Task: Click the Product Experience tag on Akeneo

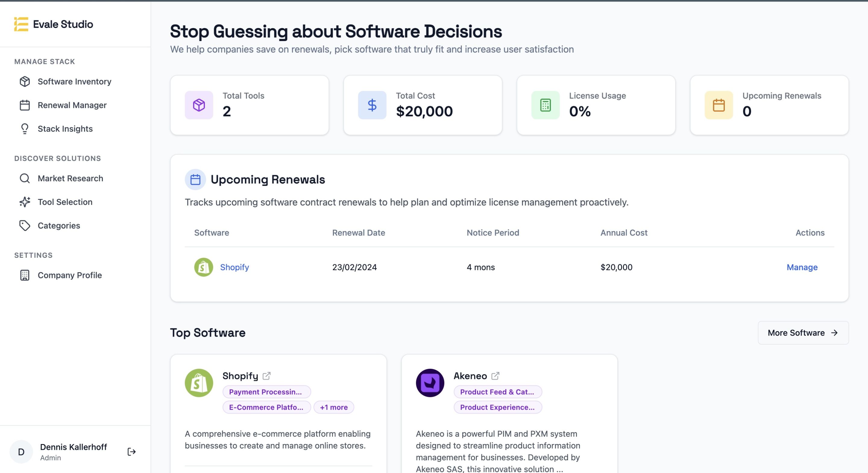Action: tap(497, 407)
